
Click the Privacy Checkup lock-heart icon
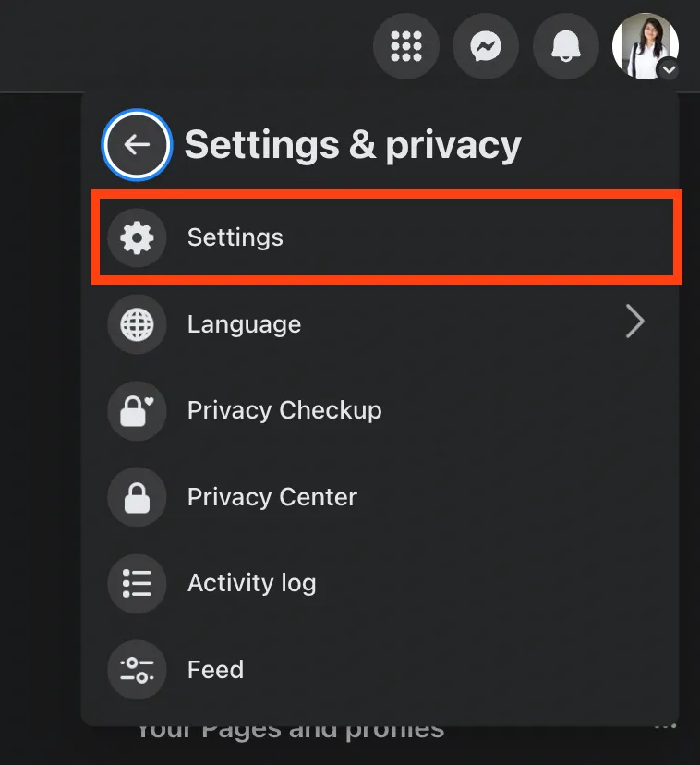point(137,411)
